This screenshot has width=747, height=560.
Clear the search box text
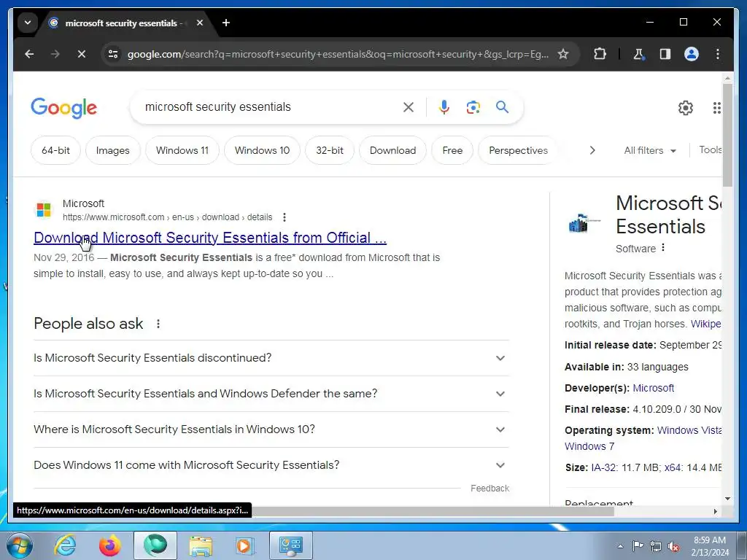pyautogui.click(x=409, y=107)
